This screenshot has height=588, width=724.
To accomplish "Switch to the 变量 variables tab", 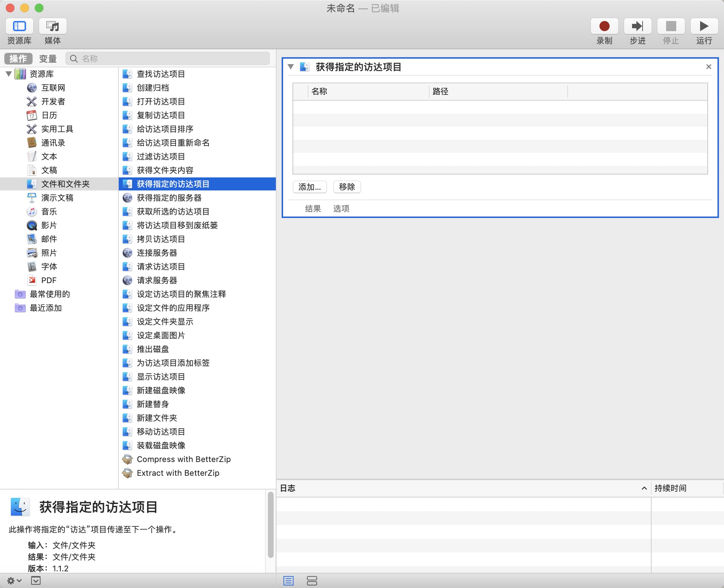I will pos(48,59).
